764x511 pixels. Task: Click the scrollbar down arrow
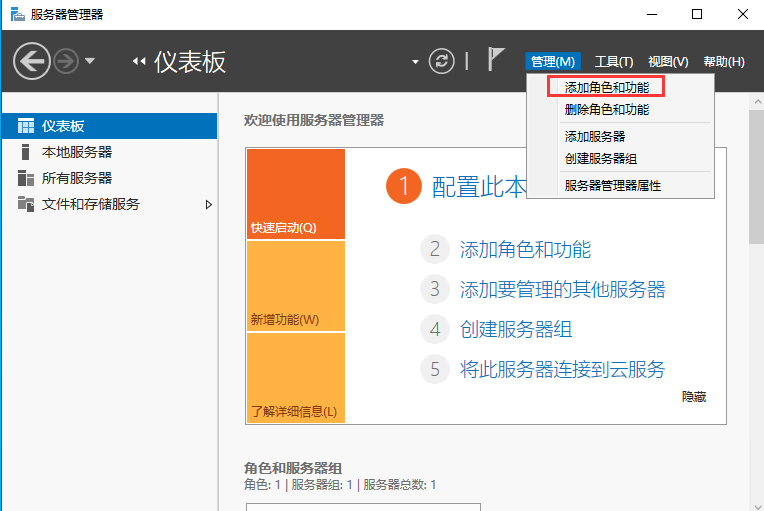click(x=758, y=507)
